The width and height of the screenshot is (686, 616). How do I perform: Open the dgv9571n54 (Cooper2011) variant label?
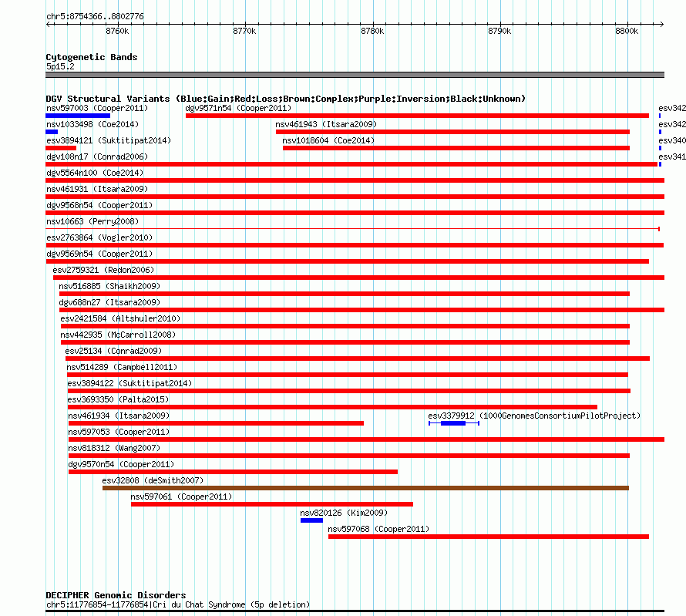[238, 108]
